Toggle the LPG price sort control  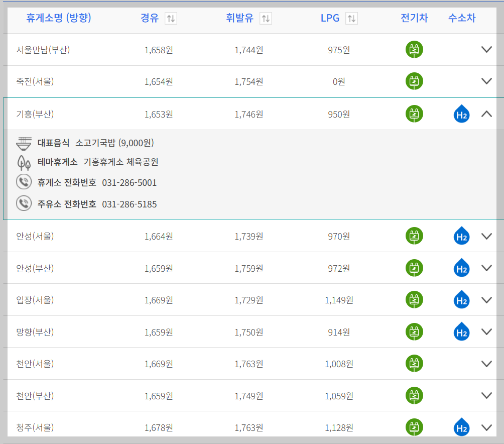(x=351, y=19)
